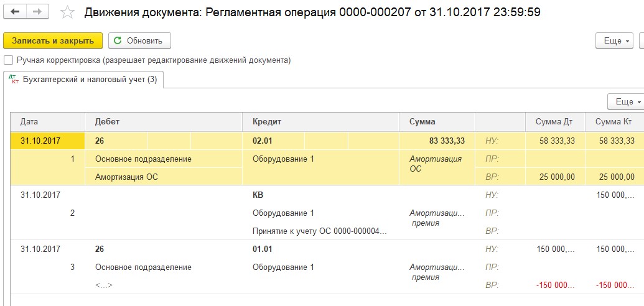Click the green refresh icon on Обновить

118,40
